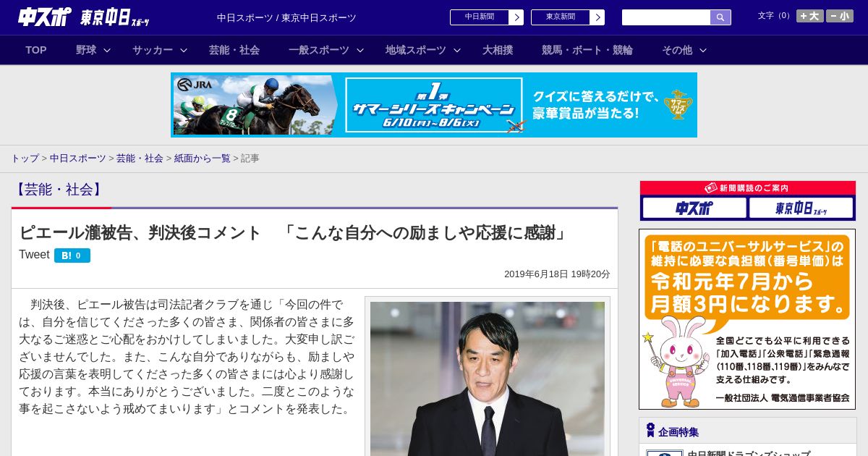Click the universal service rabbit ad
The height and width of the screenshot is (456, 868).
pyautogui.click(x=747, y=319)
